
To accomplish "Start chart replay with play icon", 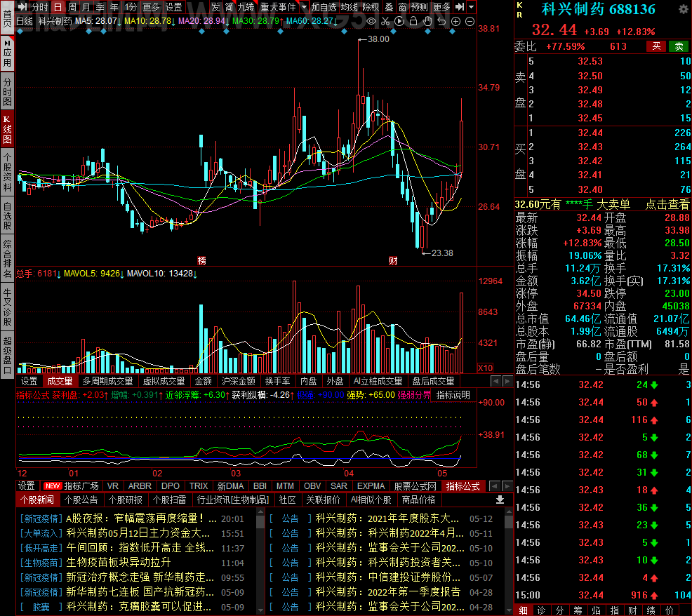I will pos(399,21).
